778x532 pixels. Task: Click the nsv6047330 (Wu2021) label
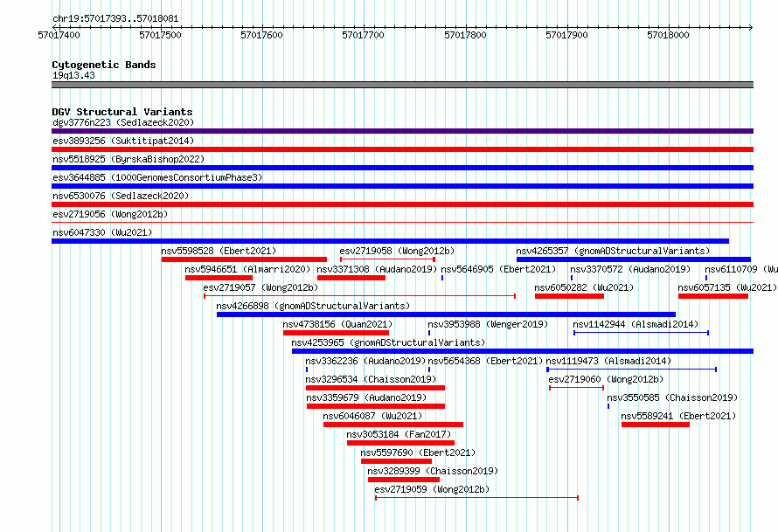pyautogui.click(x=102, y=232)
